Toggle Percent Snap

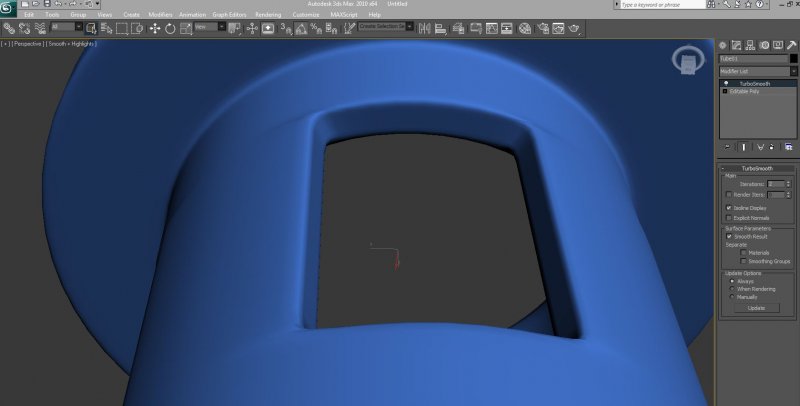click(x=316, y=29)
